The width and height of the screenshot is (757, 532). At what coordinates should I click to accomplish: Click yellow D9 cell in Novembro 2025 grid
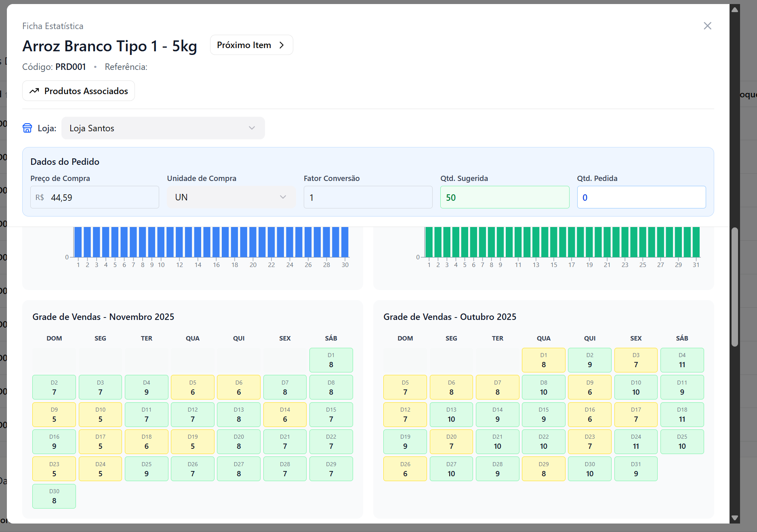54,414
